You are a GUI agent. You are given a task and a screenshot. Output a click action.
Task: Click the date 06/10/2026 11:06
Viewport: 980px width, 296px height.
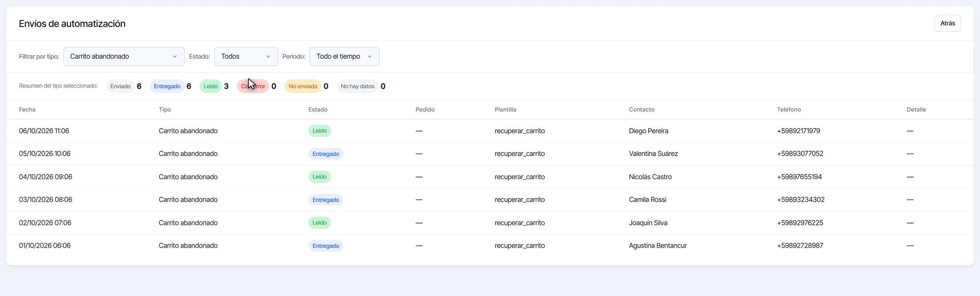44,131
